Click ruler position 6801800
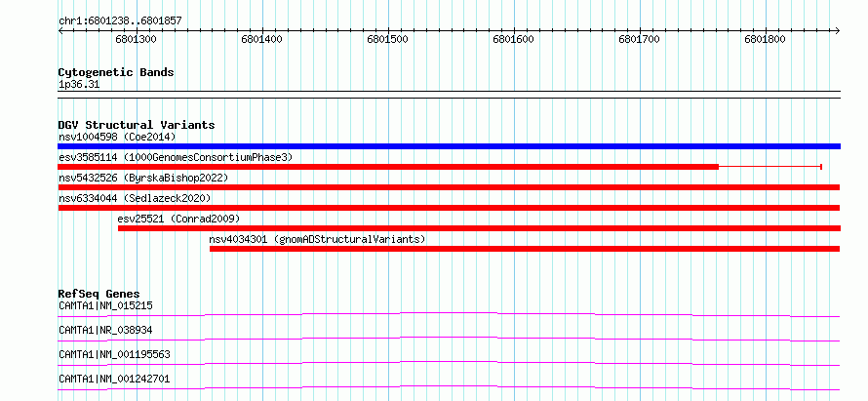Image resolution: width=868 pixels, height=401 pixels. 765,39
